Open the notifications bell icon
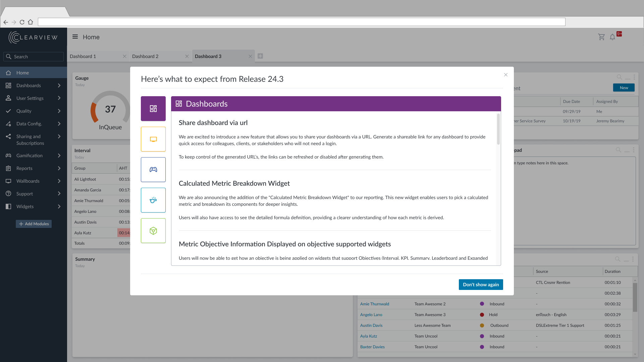The height and width of the screenshot is (362, 644). pos(612,37)
